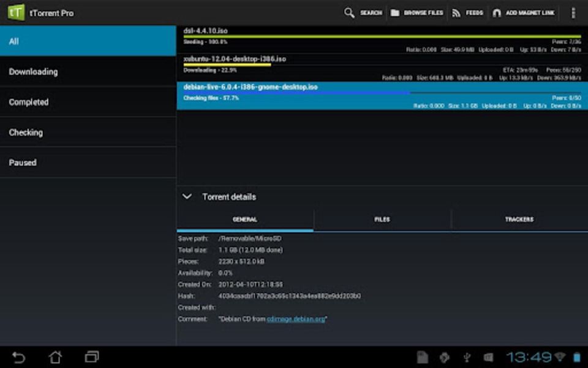Screen dimensions: 588x368
Task: Open Browse Files folder icon
Action: point(395,13)
